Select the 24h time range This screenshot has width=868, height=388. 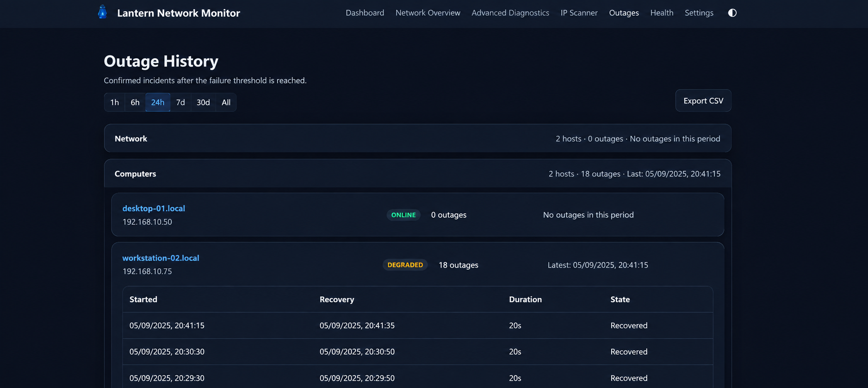[158, 102]
